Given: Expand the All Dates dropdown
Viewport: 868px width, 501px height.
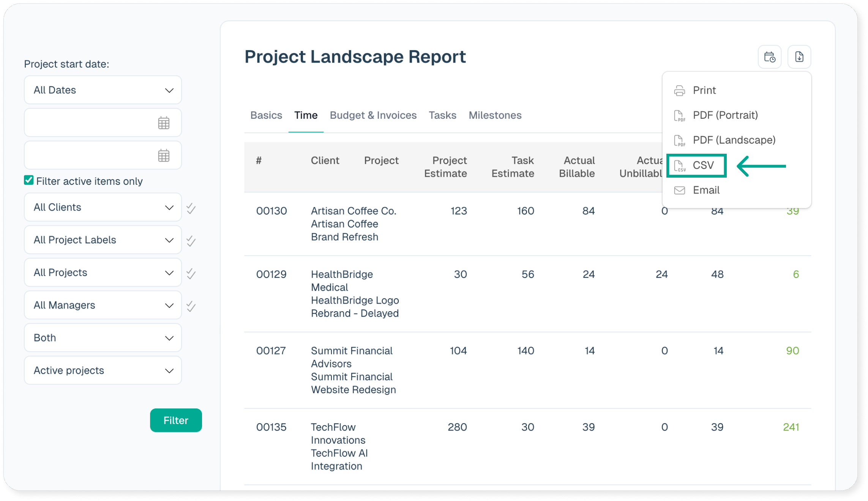Looking at the screenshot, I should coord(103,90).
